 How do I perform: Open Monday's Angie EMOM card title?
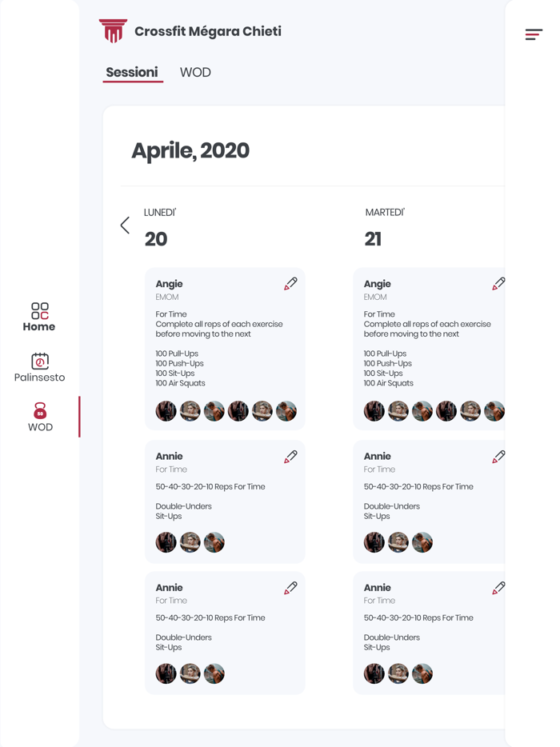(x=170, y=284)
